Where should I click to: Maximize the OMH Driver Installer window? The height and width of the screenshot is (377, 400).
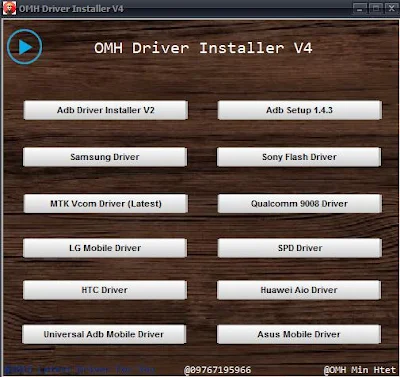pos(376,8)
